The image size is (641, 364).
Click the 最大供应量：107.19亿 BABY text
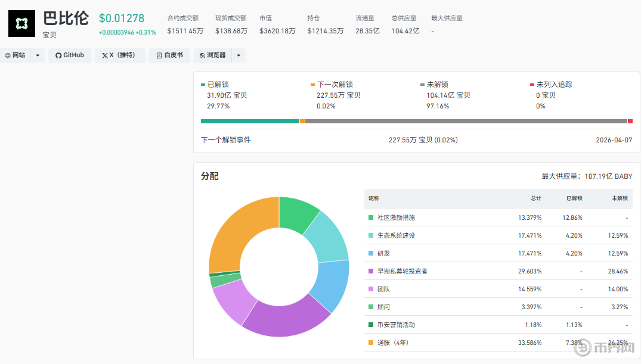(x=587, y=176)
